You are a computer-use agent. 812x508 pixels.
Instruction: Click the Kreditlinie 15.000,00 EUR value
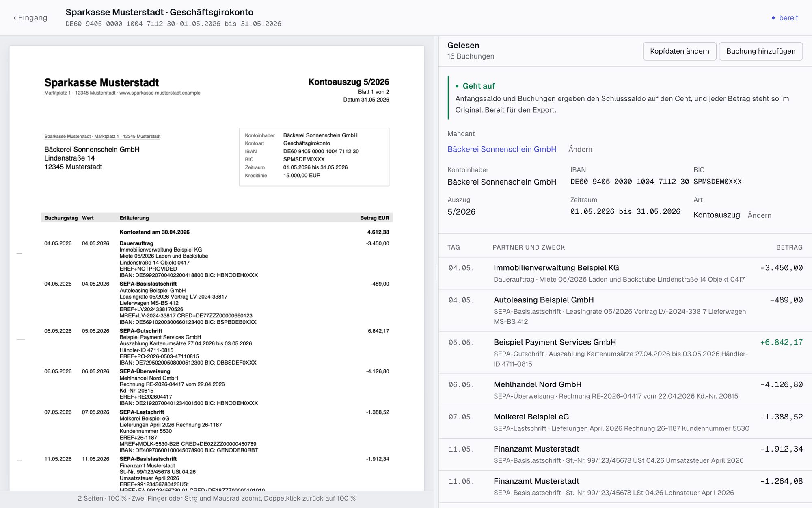click(x=302, y=176)
